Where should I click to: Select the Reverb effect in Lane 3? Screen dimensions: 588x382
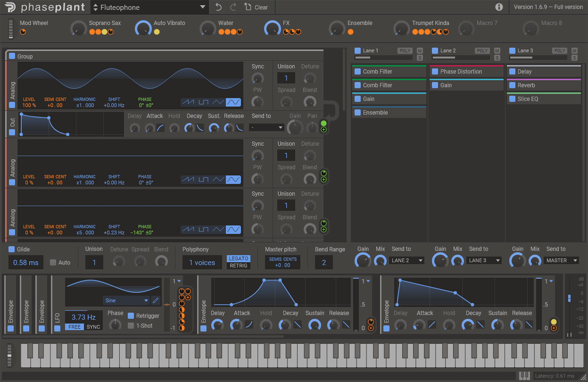tap(526, 85)
